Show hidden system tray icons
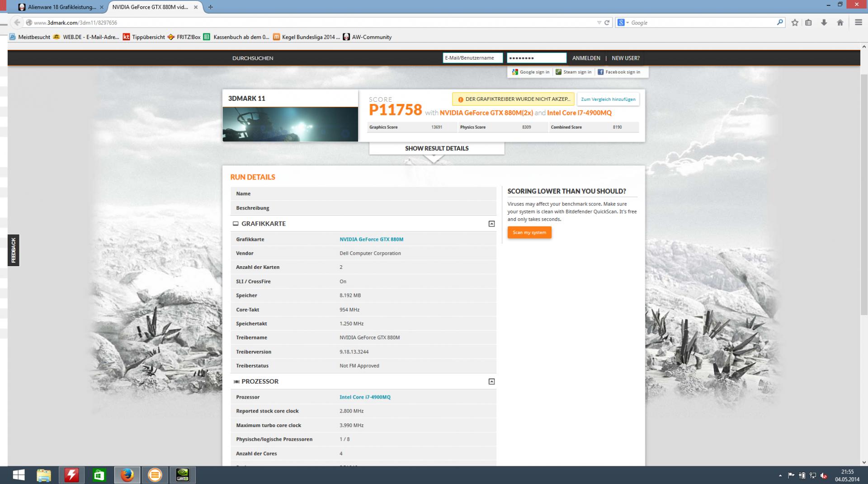Viewport: 868px width, 484px height. click(x=780, y=475)
